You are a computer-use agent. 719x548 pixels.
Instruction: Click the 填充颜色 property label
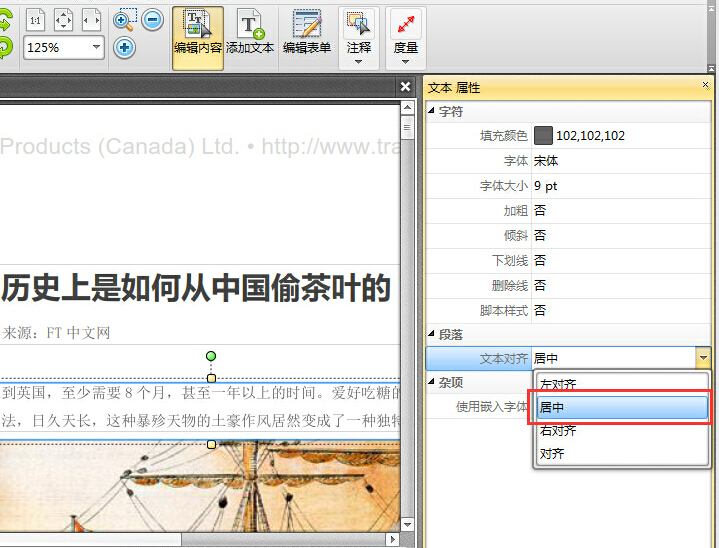pos(503,136)
